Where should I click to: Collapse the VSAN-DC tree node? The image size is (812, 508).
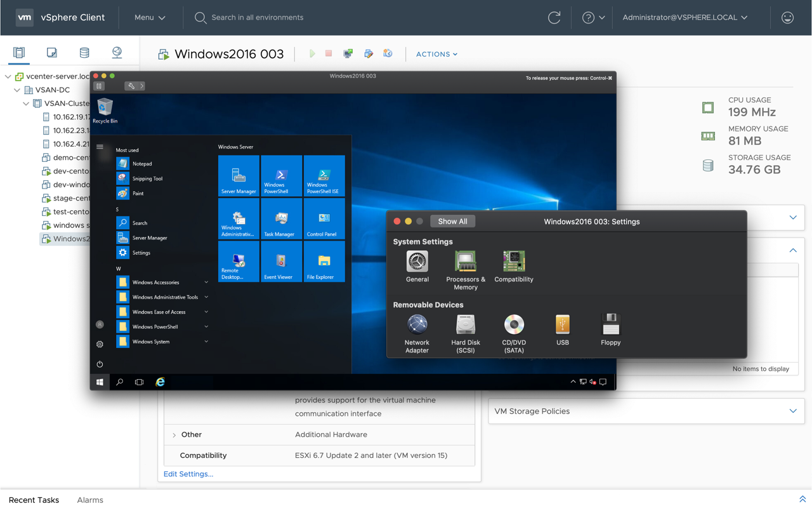(x=17, y=90)
